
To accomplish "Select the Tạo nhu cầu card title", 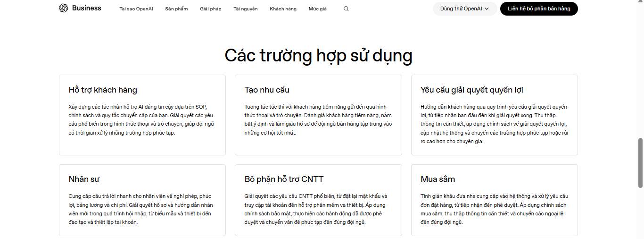I will click(x=267, y=90).
